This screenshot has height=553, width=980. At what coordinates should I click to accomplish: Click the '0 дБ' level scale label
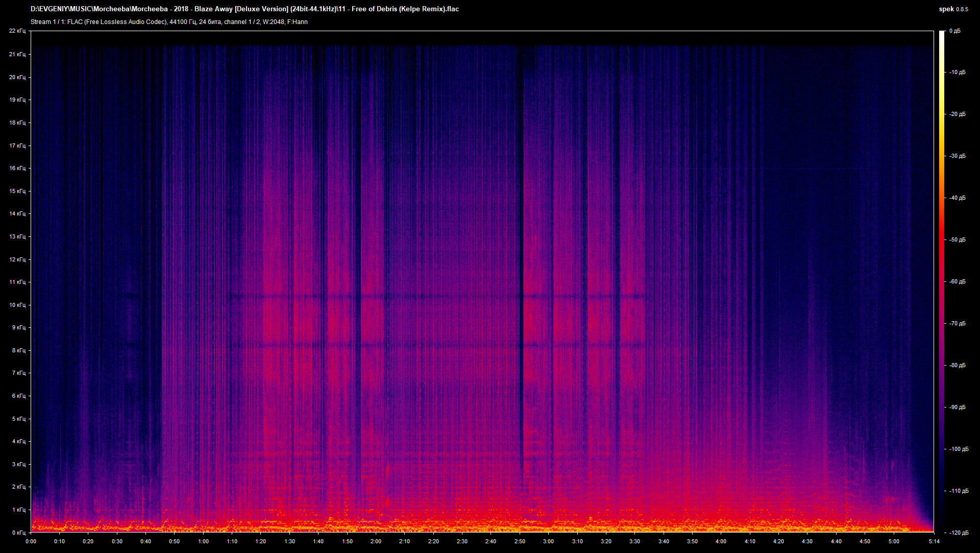click(955, 31)
